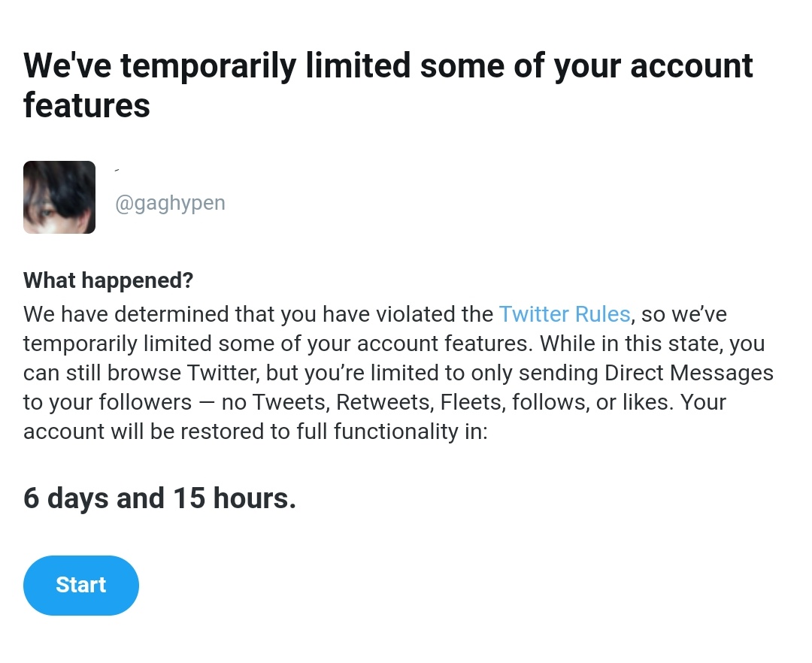Click the What happened? subheading

pos(108,280)
